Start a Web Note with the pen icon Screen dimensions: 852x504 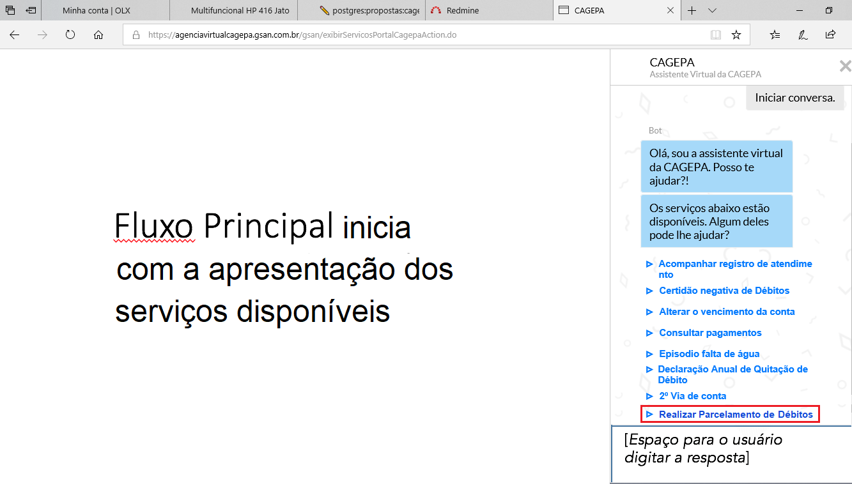[x=801, y=34]
